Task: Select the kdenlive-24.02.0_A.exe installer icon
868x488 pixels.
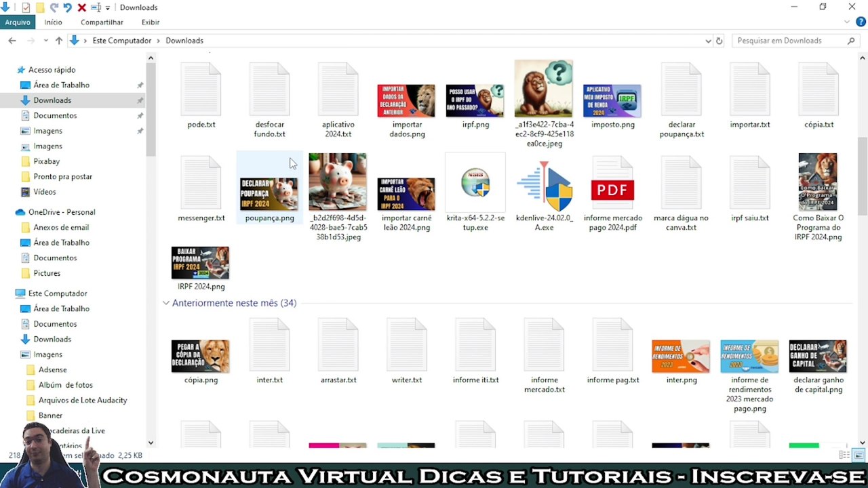Action: coord(544,186)
